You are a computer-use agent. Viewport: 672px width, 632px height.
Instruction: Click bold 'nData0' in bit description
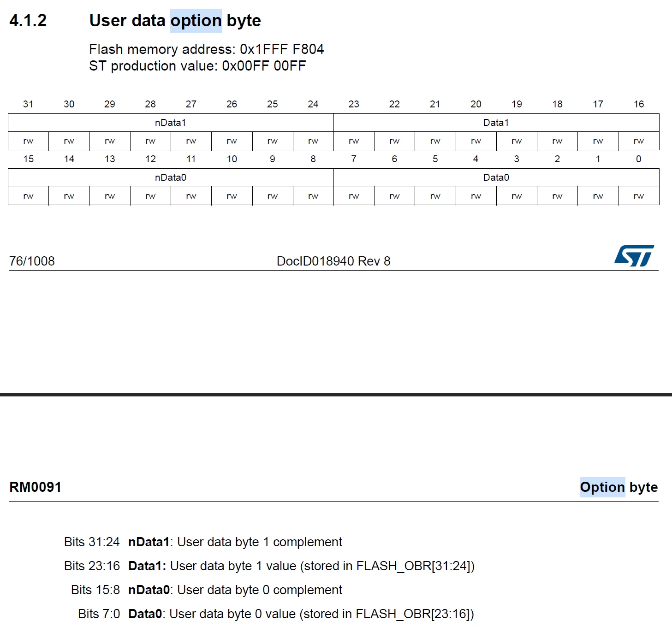[149, 590]
